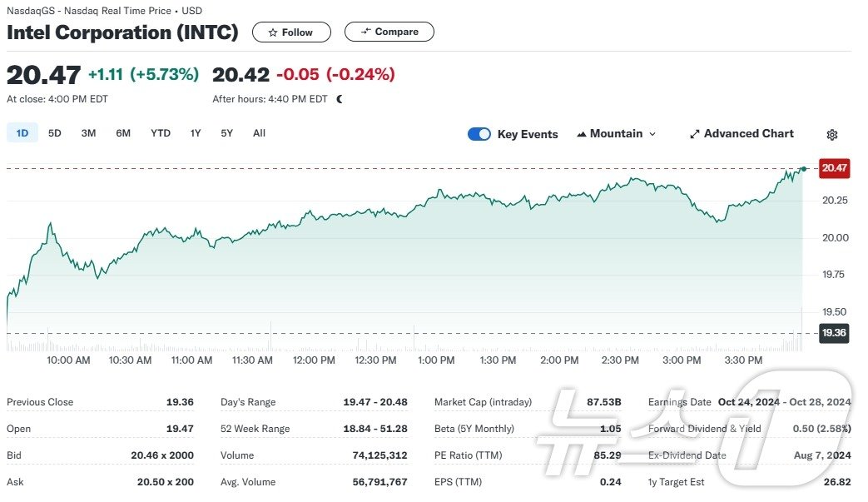View the 1Y chart range
868x502 pixels.
(196, 133)
